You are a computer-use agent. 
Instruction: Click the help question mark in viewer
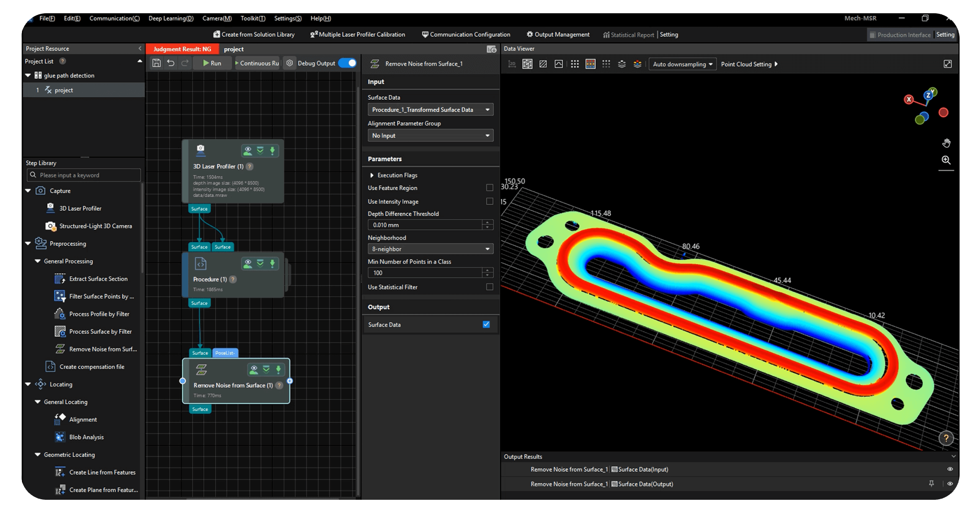coord(946,438)
